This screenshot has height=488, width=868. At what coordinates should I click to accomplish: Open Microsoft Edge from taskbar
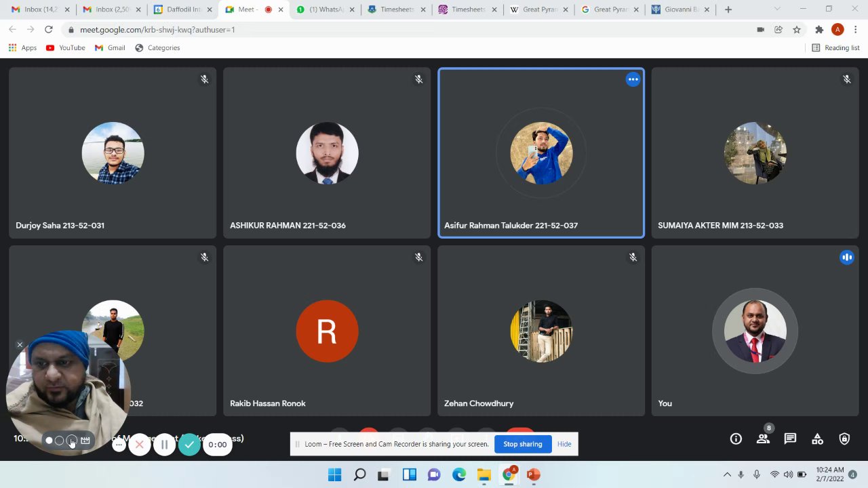459,474
